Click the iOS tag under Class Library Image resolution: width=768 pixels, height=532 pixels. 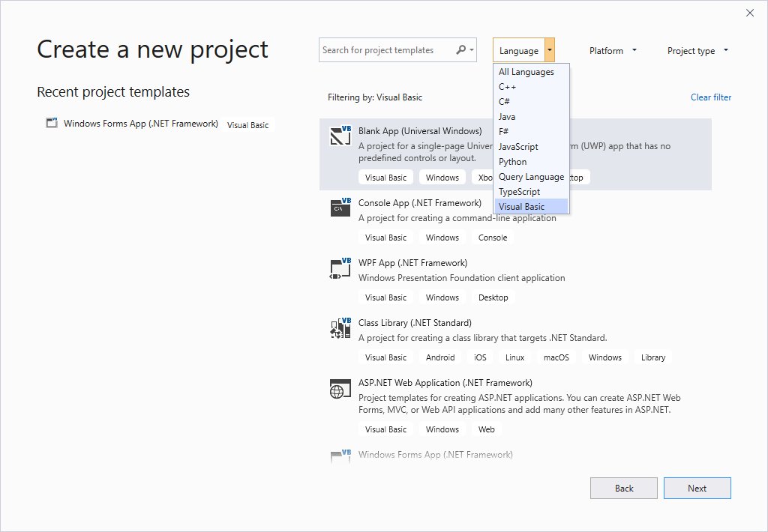click(480, 357)
